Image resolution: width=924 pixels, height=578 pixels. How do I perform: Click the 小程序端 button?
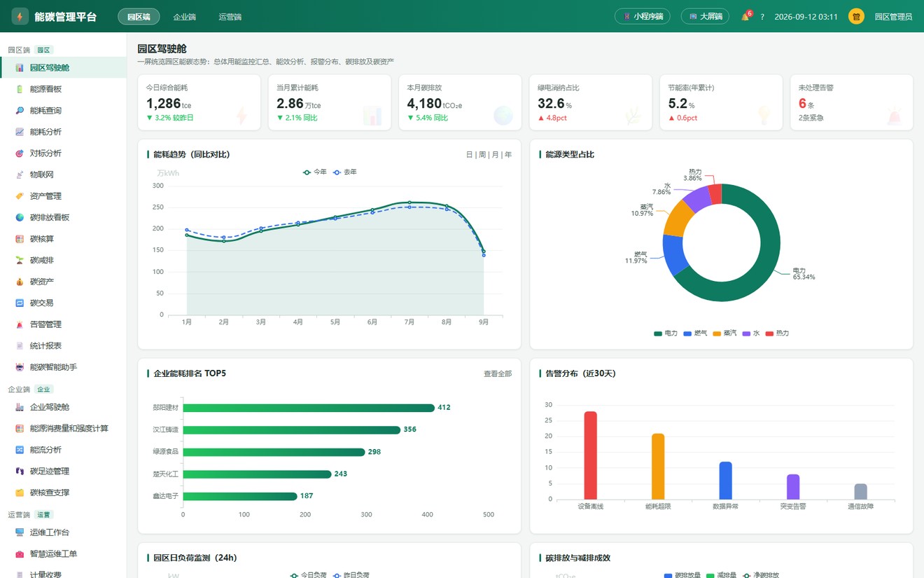643,16
